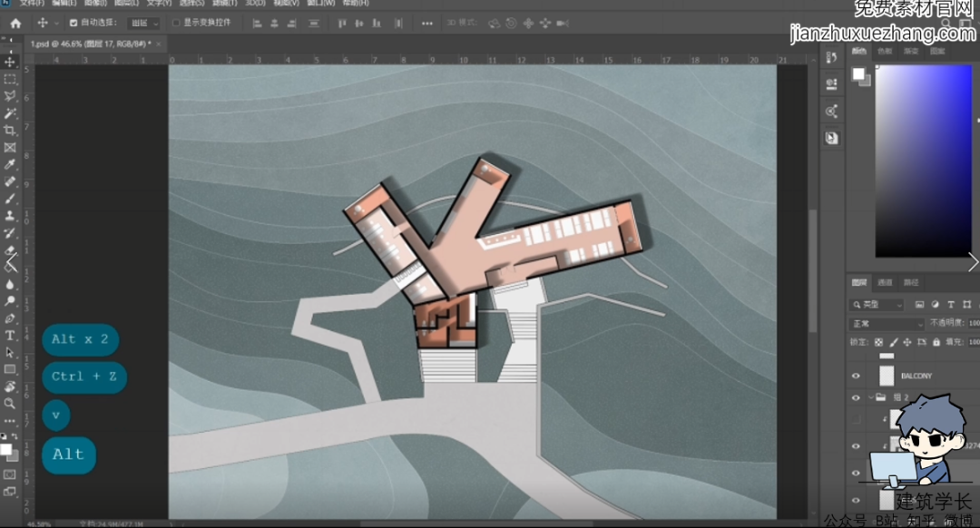Select the Rectangular Marquee tool

tap(10, 79)
